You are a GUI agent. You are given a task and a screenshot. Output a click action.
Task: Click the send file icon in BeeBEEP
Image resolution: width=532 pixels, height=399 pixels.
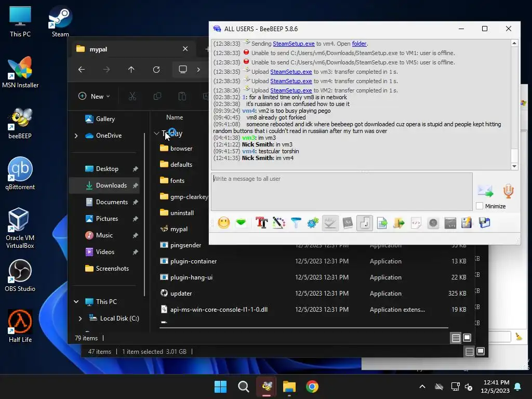(382, 223)
